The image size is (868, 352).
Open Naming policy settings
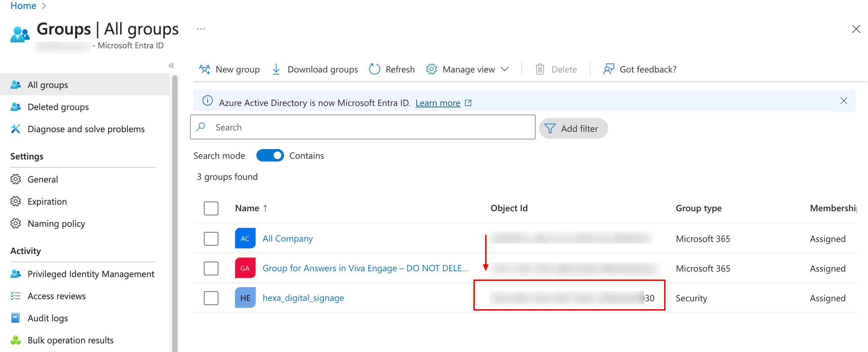tap(56, 224)
